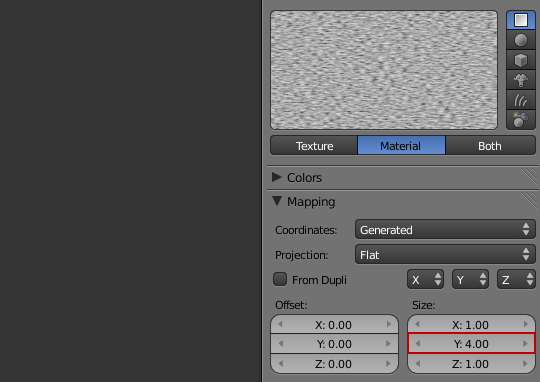The height and width of the screenshot is (382, 540).
Task: Click the Size Z value field
Action: click(x=471, y=363)
